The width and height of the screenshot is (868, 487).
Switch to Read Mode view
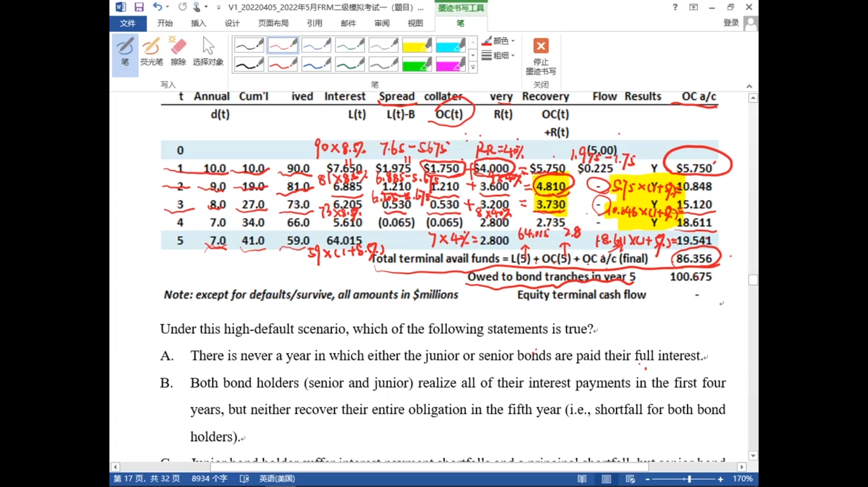(582, 479)
